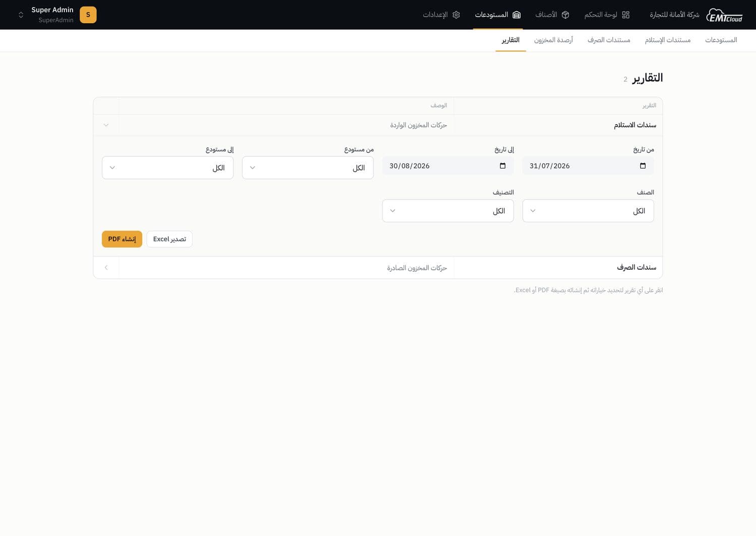Screen dimensions: 756x536
Task: Click company name شركة الأمانة للتجارة
Action: [674, 15]
